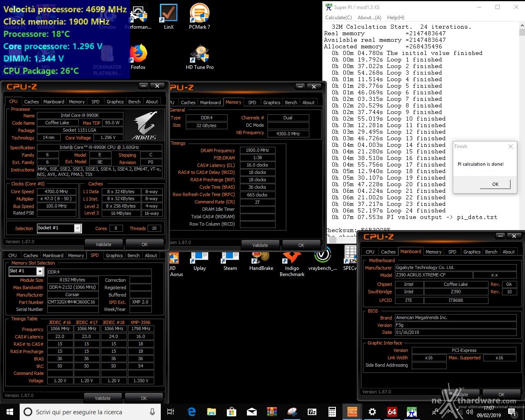The width and height of the screenshot is (525, 420).
Task: Open the Performance Test desktop shortcut
Action: point(138,17)
